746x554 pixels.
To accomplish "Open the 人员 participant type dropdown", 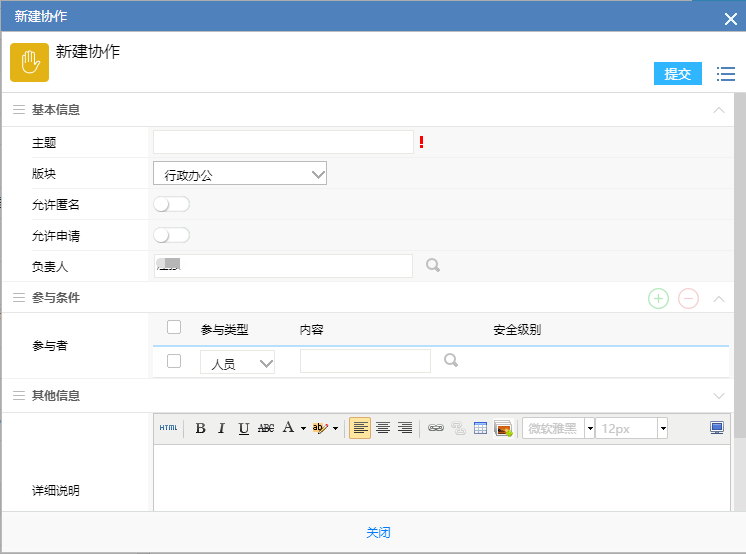I will 238,364.
